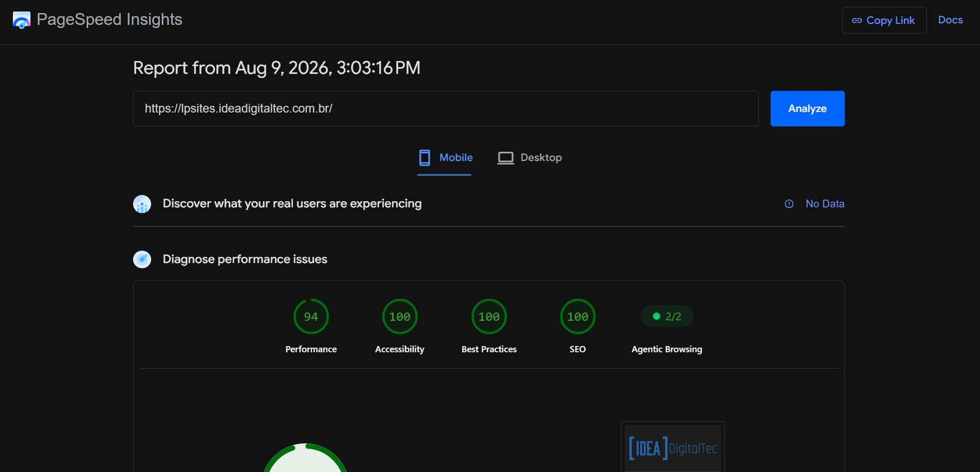The height and width of the screenshot is (472, 980).
Task: Click the No Data link
Action: pyautogui.click(x=824, y=204)
